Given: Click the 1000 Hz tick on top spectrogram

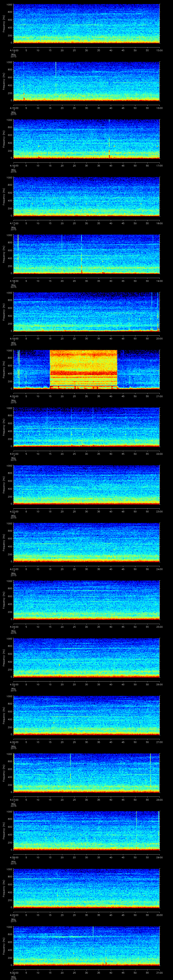Looking at the screenshot, I should click(x=9, y=5).
